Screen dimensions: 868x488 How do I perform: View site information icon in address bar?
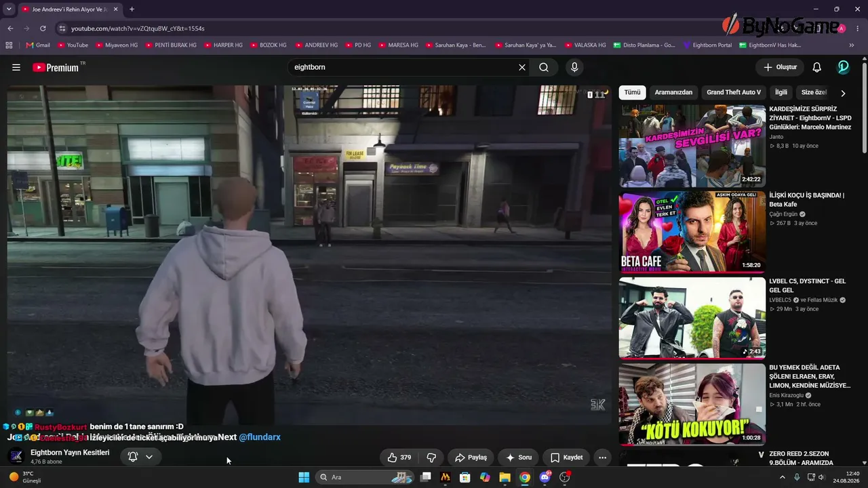click(x=62, y=28)
